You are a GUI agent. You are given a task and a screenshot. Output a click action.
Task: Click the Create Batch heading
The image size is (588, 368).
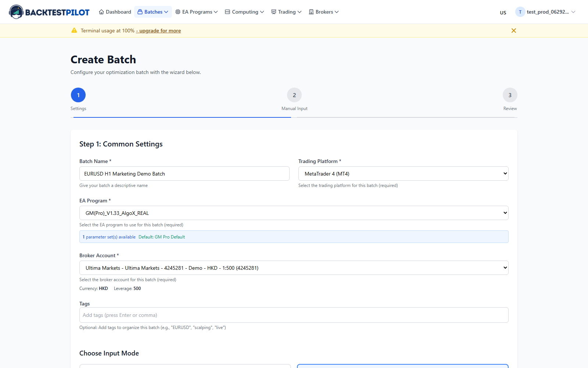tap(103, 60)
